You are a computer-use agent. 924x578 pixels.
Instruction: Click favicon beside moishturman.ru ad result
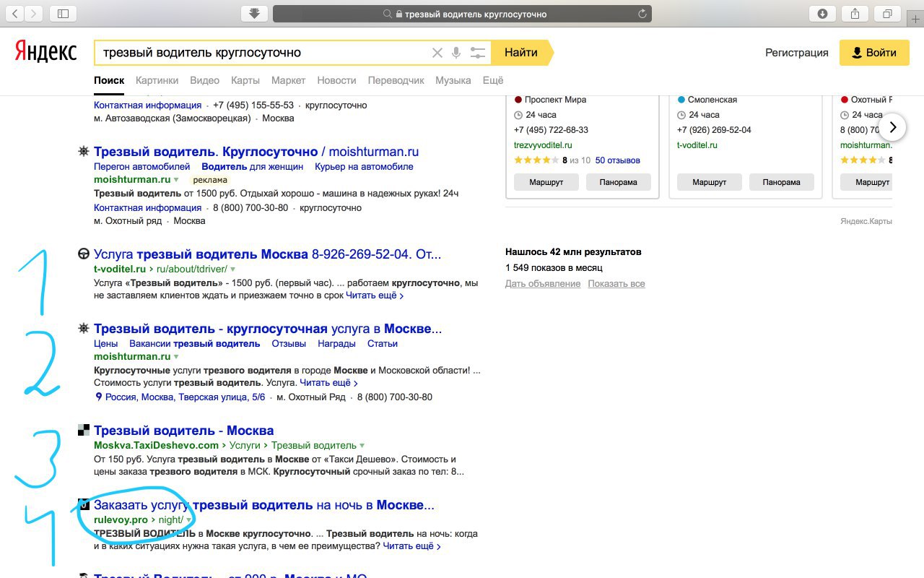(x=84, y=152)
